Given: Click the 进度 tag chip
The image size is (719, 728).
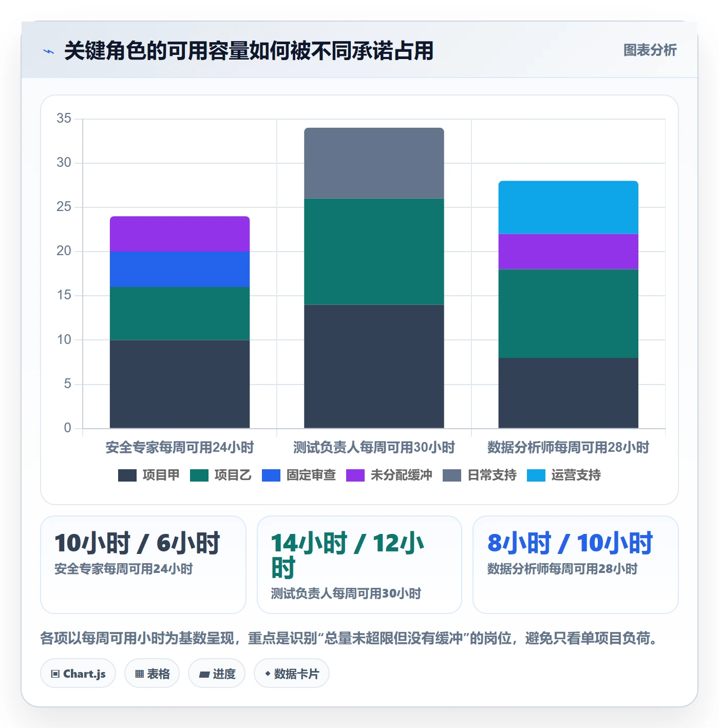Looking at the screenshot, I should click(217, 674).
